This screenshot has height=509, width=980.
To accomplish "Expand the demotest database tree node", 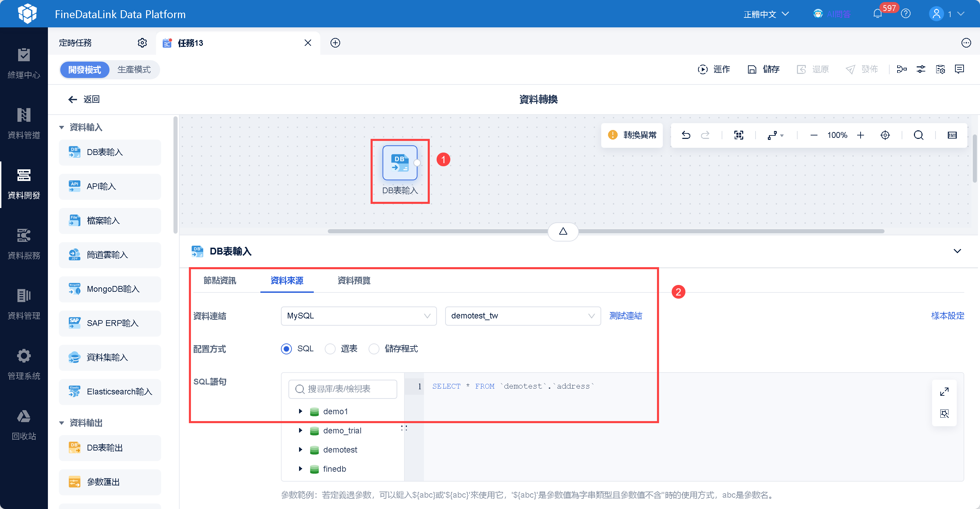I will point(300,450).
